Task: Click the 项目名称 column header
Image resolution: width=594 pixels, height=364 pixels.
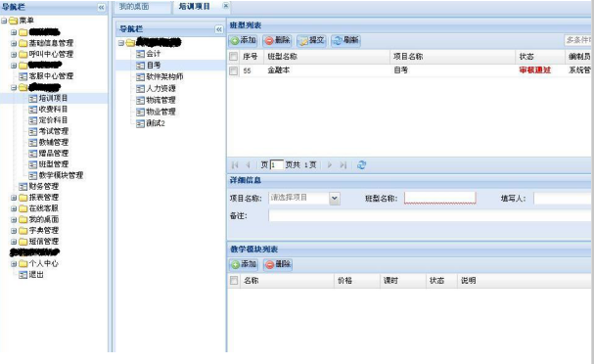Action: [x=452, y=57]
